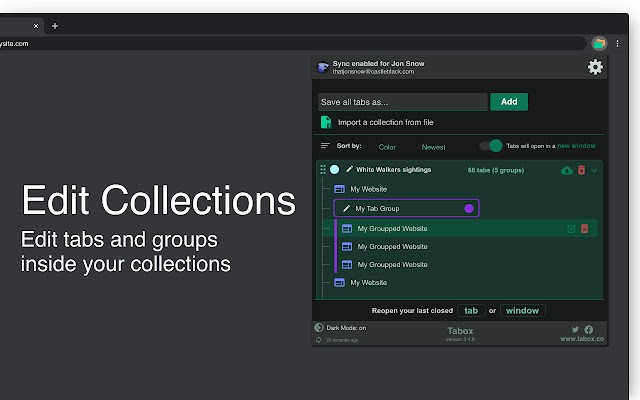Reopen last closed tab

(470, 310)
